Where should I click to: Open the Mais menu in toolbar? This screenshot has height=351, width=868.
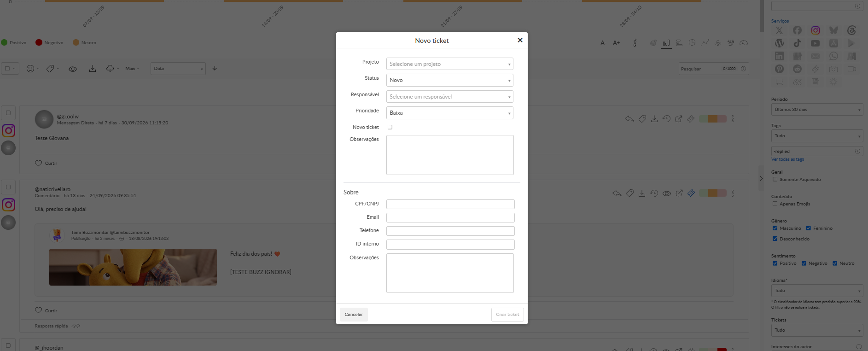point(132,69)
